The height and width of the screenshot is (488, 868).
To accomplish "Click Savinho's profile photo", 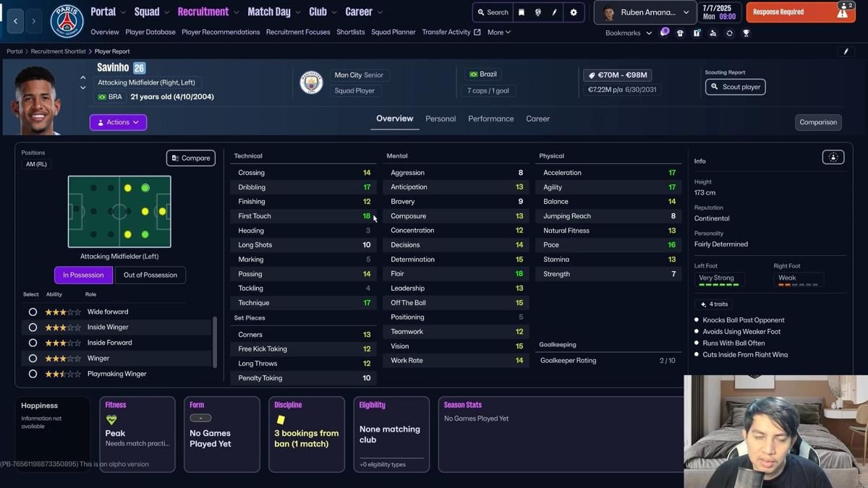I will click(x=36, y=90).
